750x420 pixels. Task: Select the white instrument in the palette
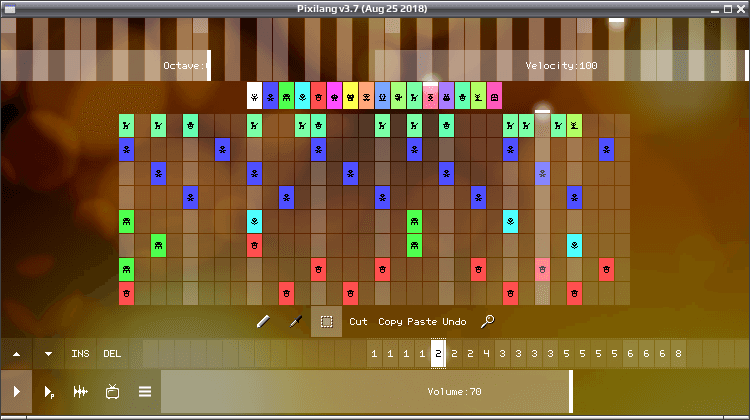click(x=254, y=97)
